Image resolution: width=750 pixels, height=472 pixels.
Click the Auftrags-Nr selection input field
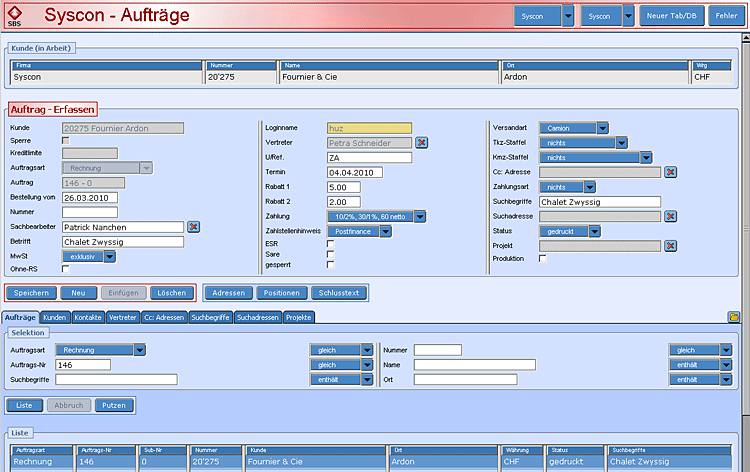pos(83,365)
